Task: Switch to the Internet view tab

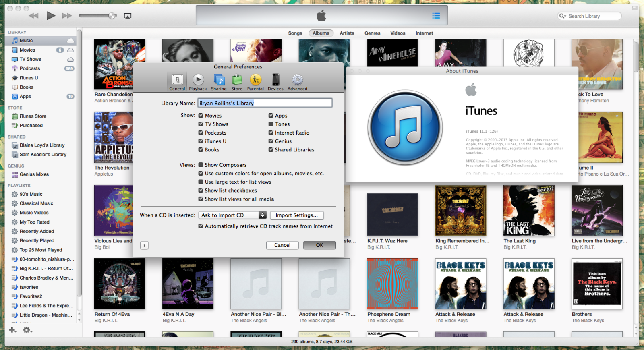Action: tap(425, 33)
